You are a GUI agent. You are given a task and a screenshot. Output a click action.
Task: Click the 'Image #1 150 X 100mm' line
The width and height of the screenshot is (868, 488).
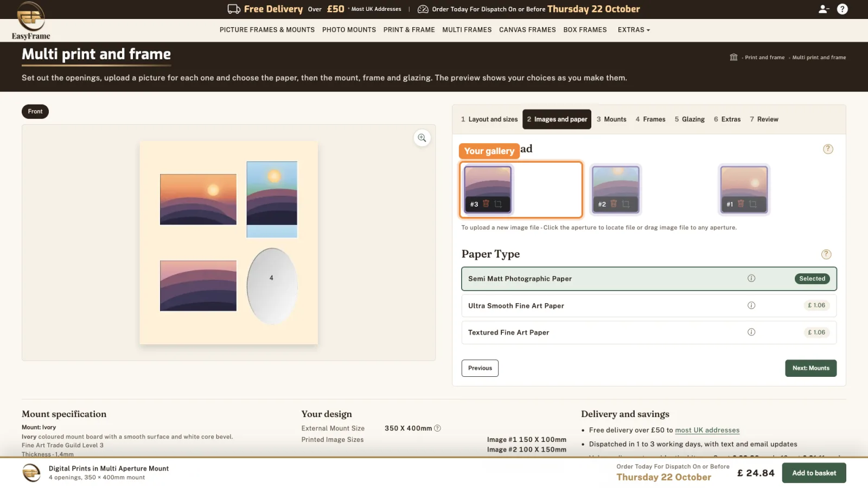tap(526, 440)
